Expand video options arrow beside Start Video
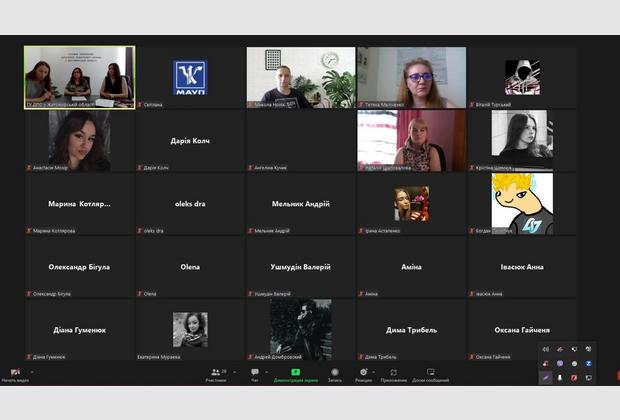 point(30,372)
